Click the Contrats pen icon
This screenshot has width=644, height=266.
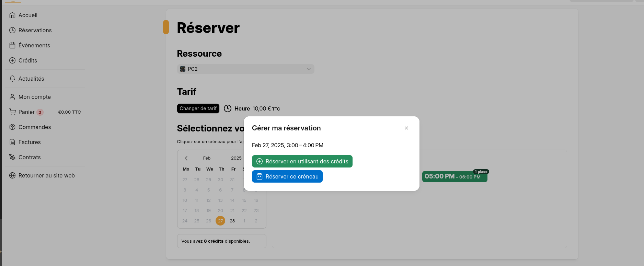pos(12,157)
